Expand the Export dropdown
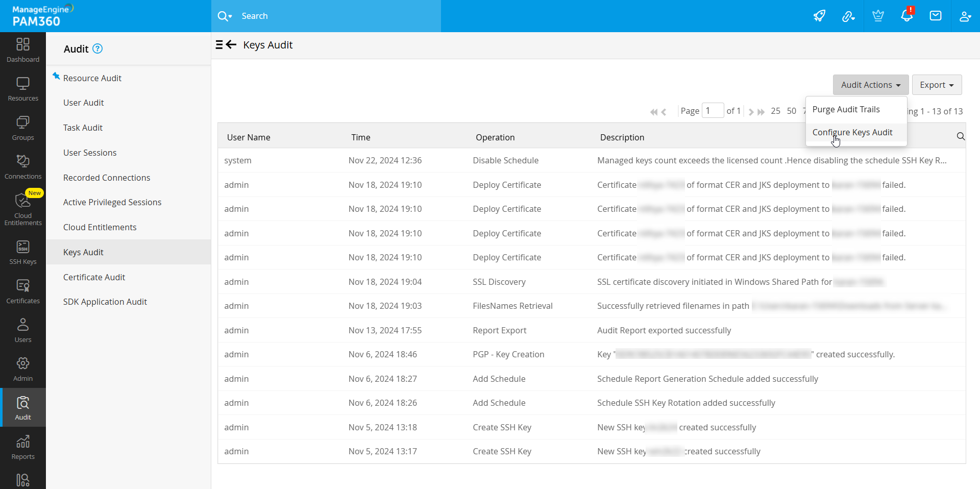 click(x=936, y=85)
